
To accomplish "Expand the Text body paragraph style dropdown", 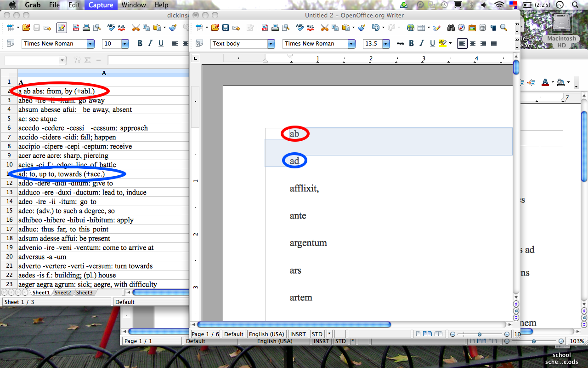I will click(x=271, y=44).
